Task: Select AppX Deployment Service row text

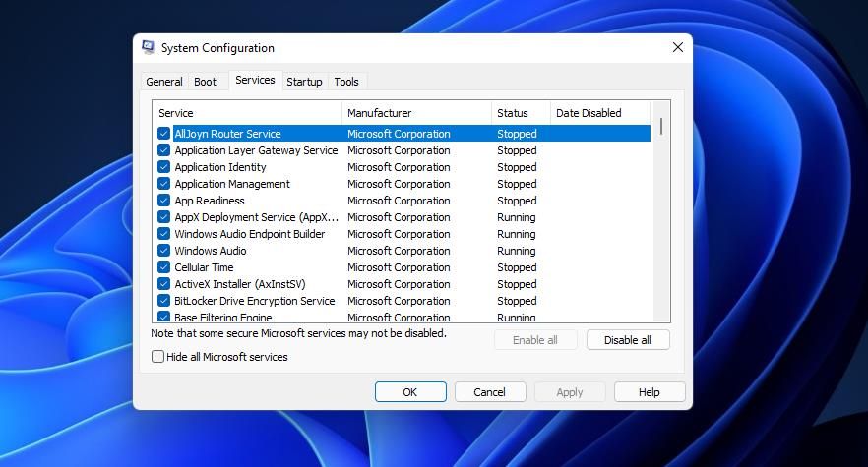Action: tap(256, 217)
